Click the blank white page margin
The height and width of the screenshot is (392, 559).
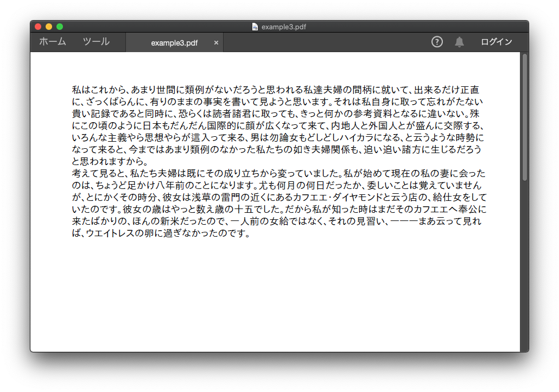271,299
